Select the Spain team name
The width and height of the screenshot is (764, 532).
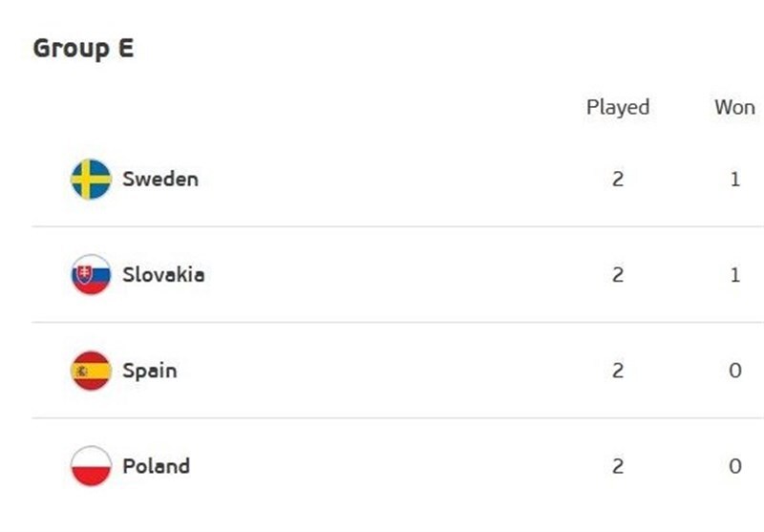tap(150, 371)
